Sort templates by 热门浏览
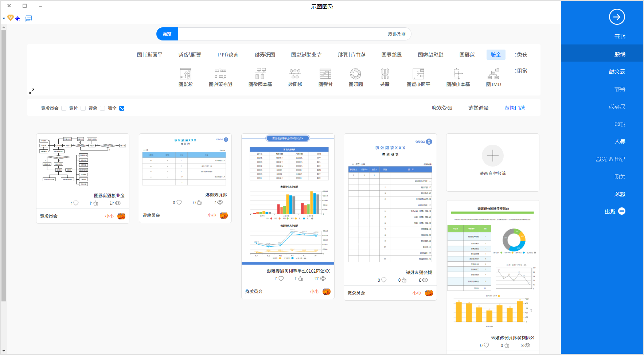644x355 pixels. (x=515, y=108)
